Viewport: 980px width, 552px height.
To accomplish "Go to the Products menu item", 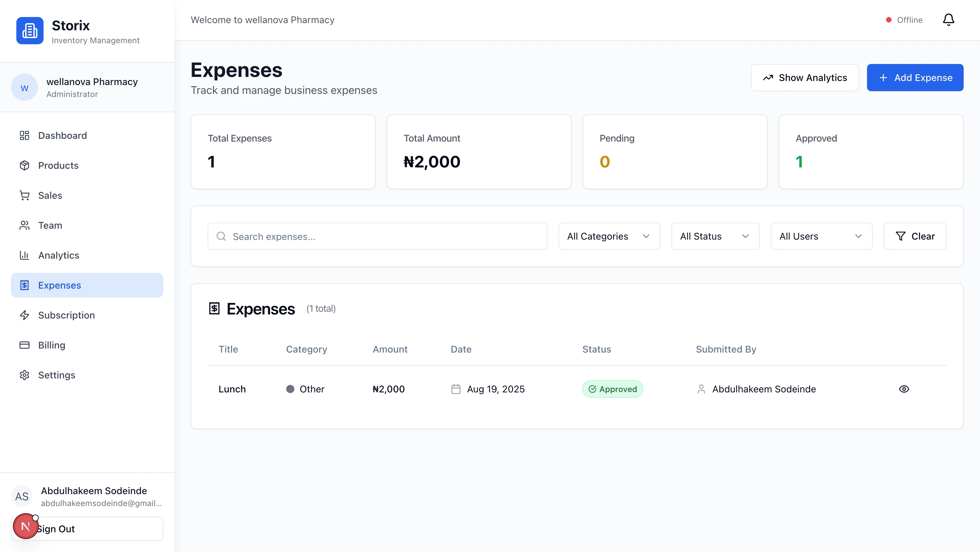I will point(58,165).
